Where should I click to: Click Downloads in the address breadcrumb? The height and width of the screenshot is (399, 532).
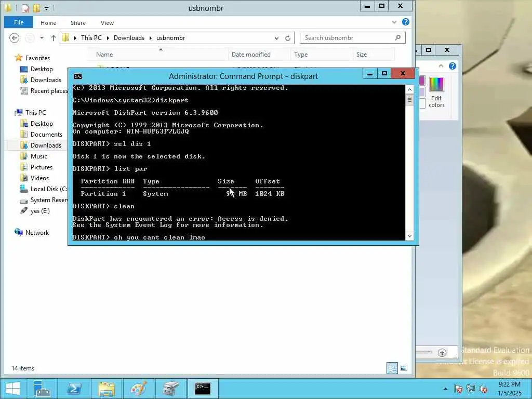pos(129,37)
